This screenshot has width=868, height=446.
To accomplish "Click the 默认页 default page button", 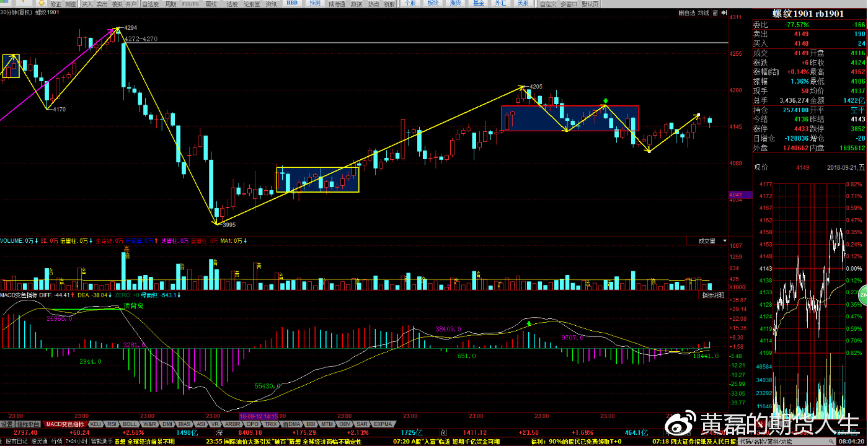I will click(x=590, y=4).
